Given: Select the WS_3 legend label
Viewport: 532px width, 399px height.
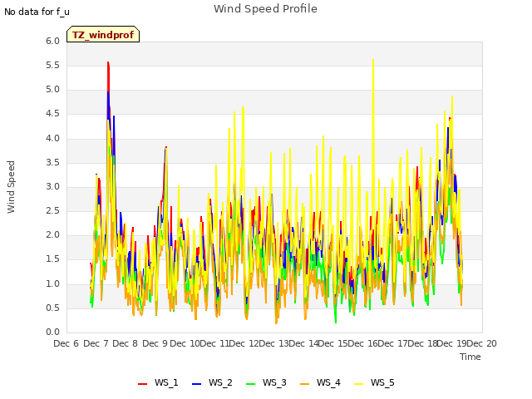Looking at the screenshot, I should click(274, 382).
